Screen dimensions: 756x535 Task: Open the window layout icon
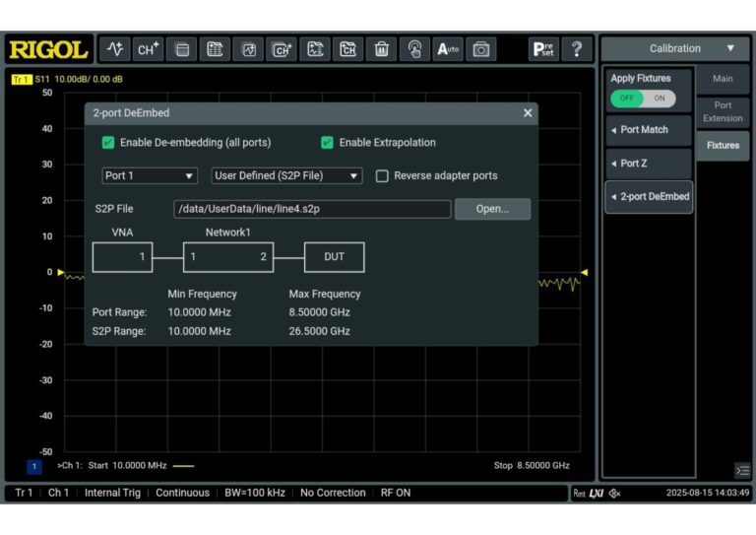[182, 49]
